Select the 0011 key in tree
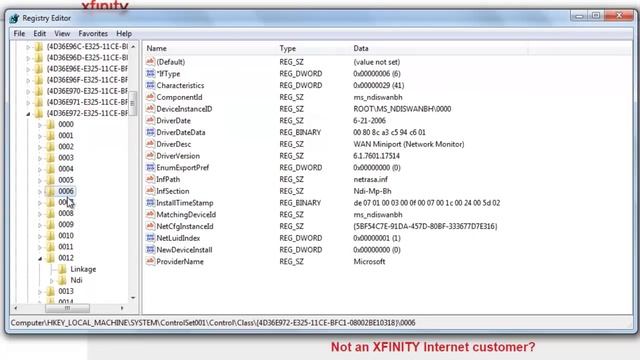The height and width of the screenshot is (360, 640). click(66, 247)
